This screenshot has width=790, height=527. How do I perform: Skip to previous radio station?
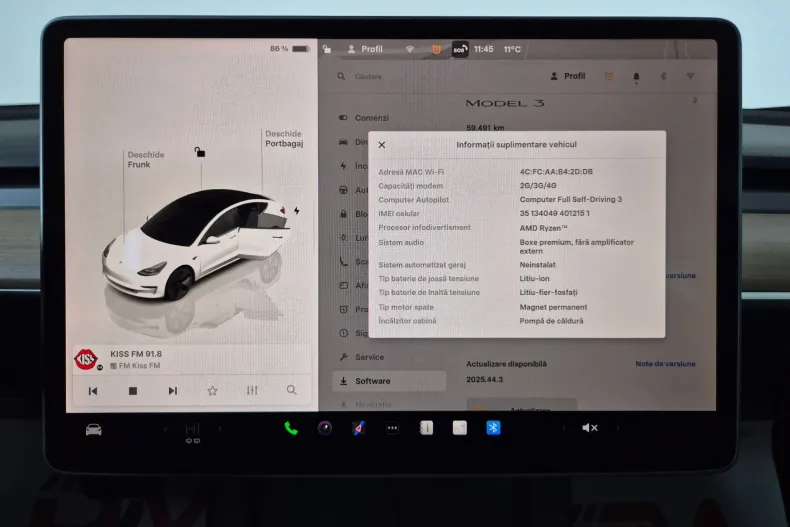[93, 391]
